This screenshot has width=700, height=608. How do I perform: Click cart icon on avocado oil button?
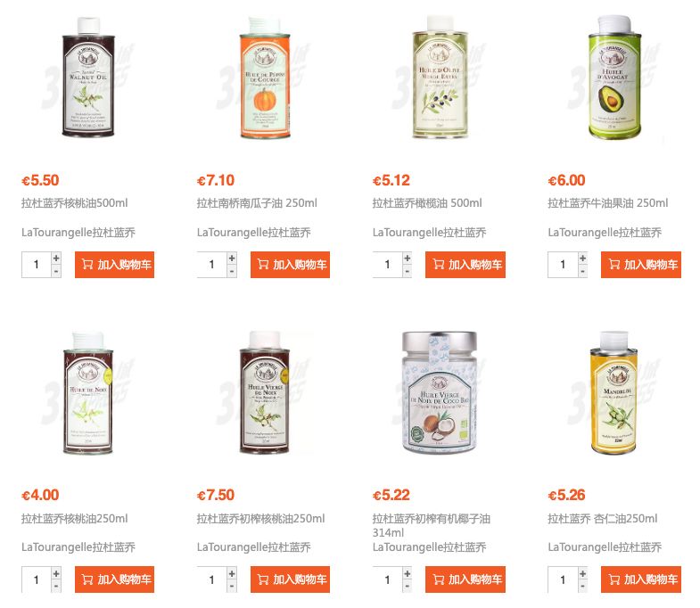(x=614, y=265)
